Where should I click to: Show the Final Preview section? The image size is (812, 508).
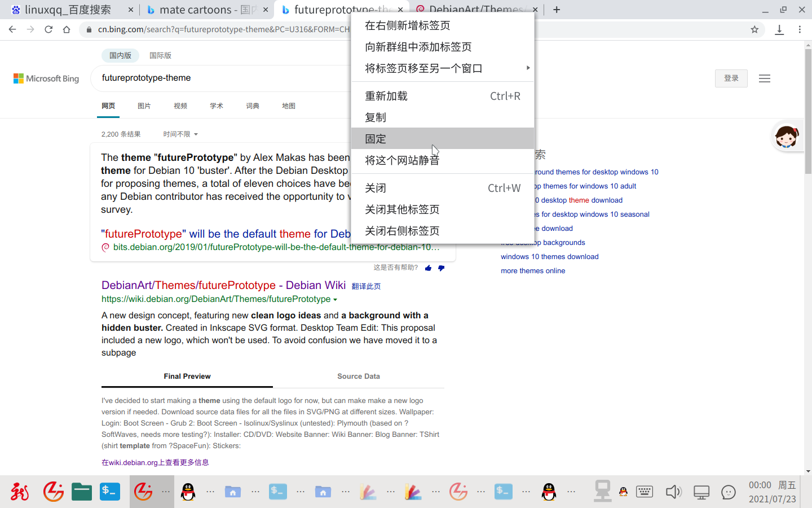(x=187, y=376)
